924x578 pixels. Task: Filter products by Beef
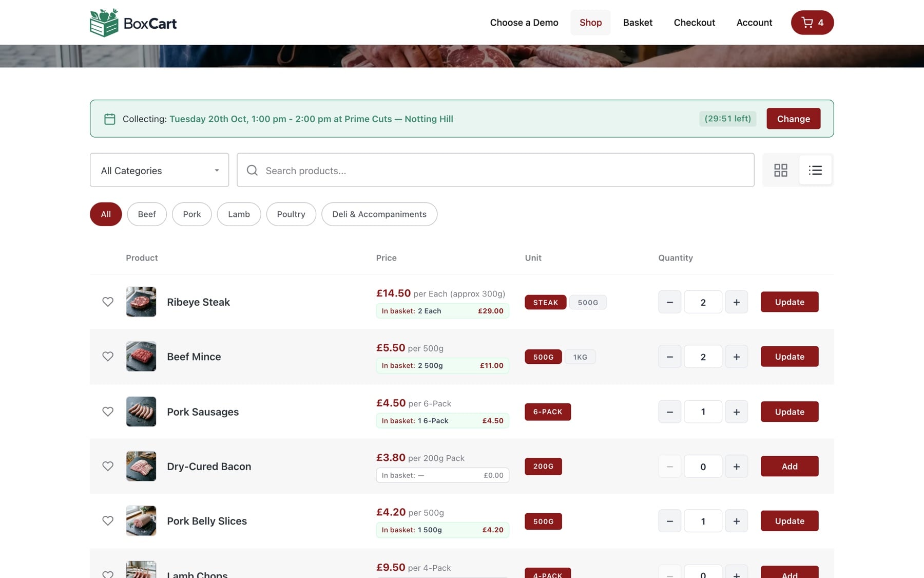pos(147,214)
